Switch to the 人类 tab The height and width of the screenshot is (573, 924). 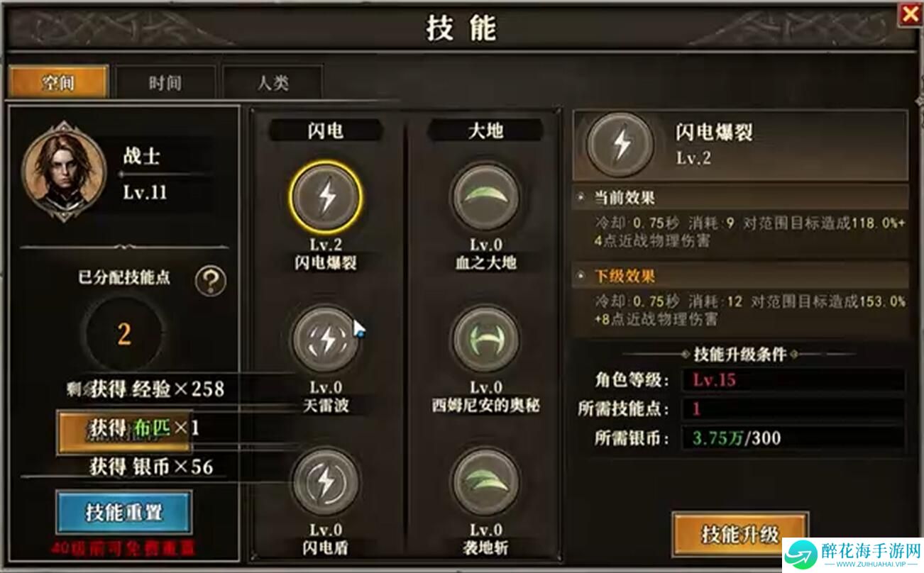pos(273,82)
